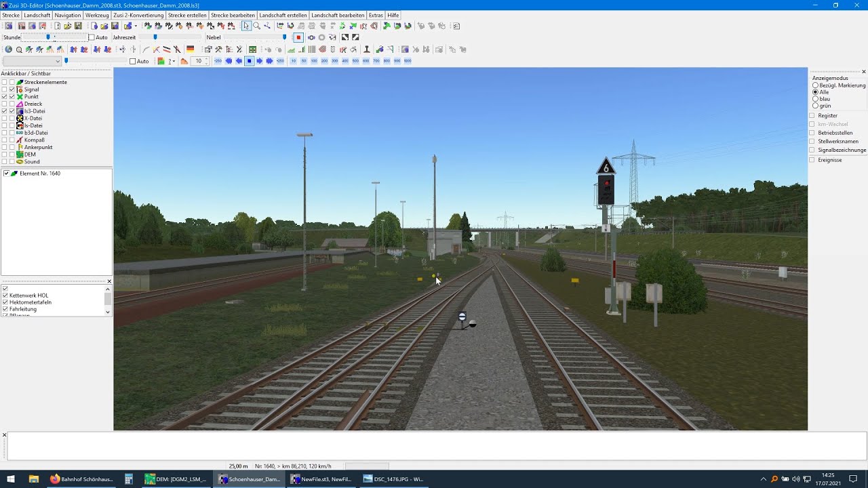Open File Explorer from the taskbar
Image resolution: width=868 pixels, height=488 pixels.
click(33, 479)
